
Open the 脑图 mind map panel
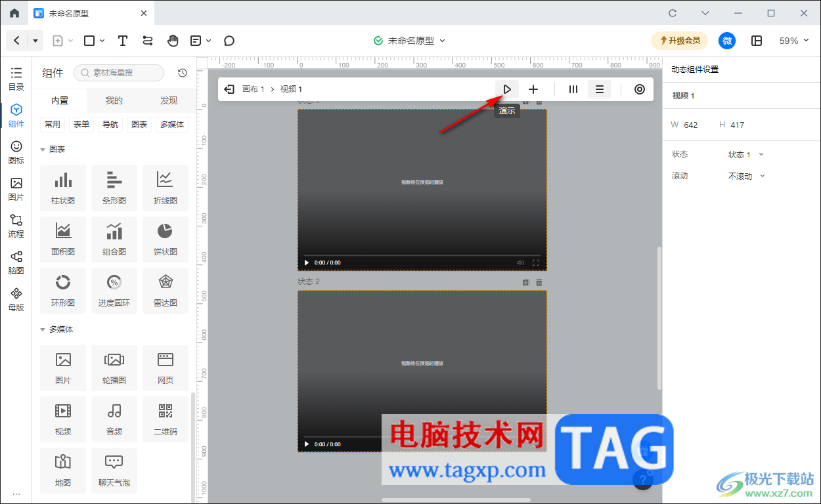tap(16, 262)
